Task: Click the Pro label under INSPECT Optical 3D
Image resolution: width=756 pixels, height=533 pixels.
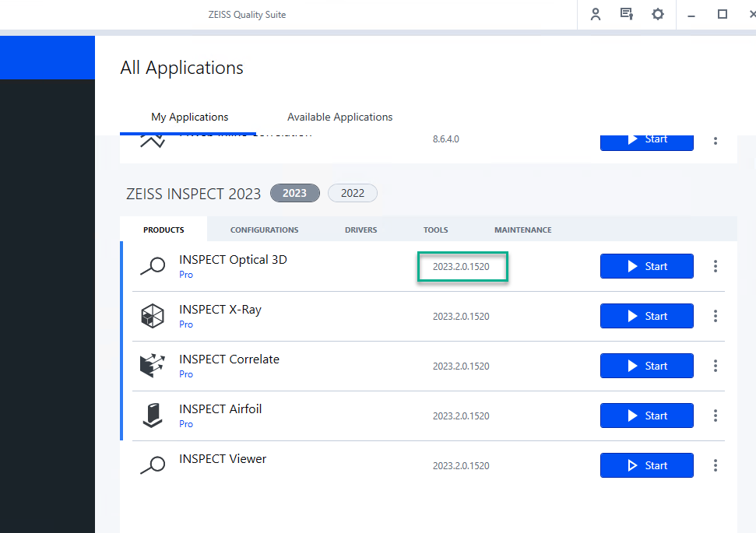Action: coord(186,275)
